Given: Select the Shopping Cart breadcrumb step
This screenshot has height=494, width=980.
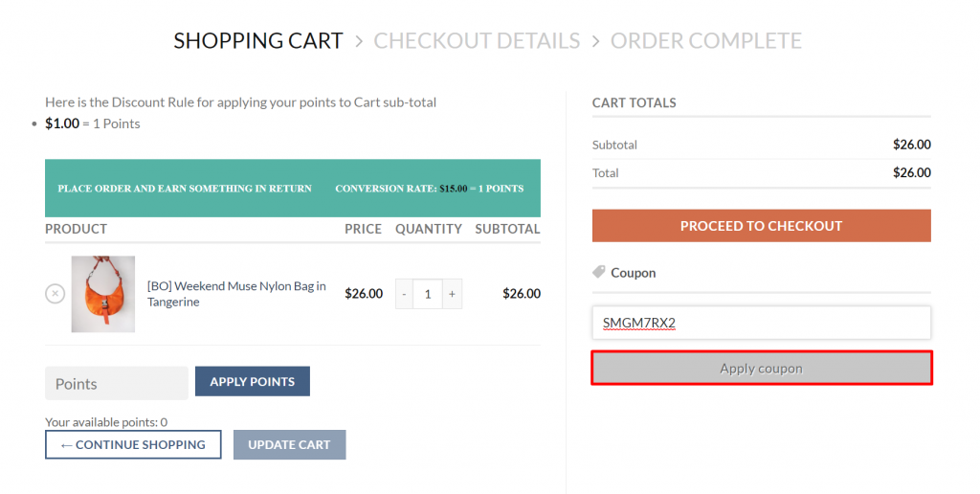Looking at the screenshot, I should pos(258,40).
